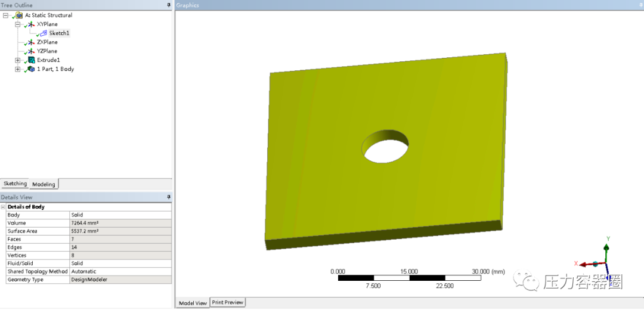Click the red X axis arrow on triad
The width and height of the screenshot is (644, 310).
pyautogui.click(x=584, y=264)
